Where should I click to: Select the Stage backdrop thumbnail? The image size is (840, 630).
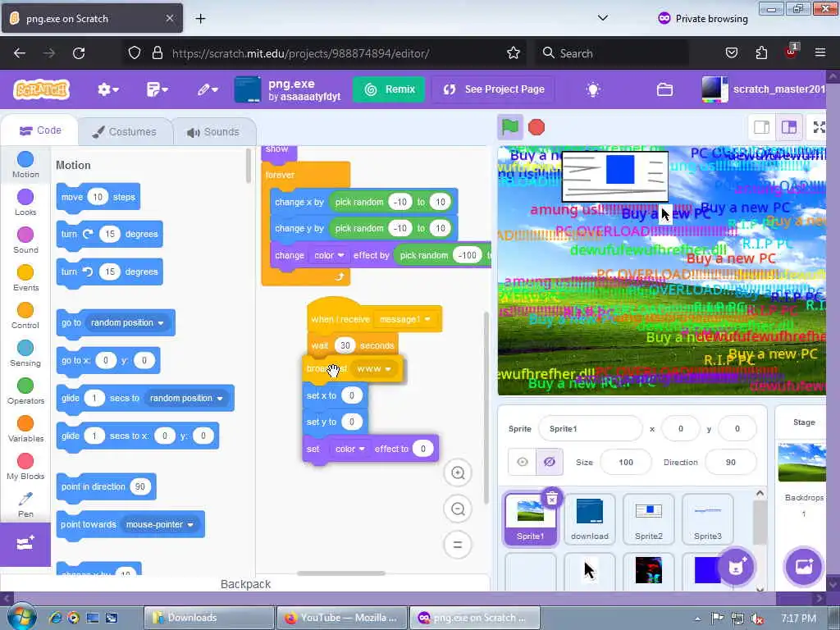(802, 462)
